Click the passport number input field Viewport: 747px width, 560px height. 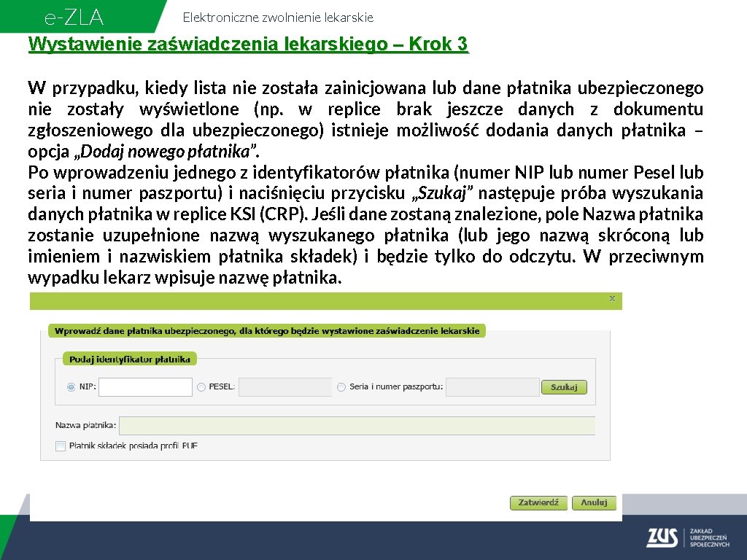click(492, 387)
